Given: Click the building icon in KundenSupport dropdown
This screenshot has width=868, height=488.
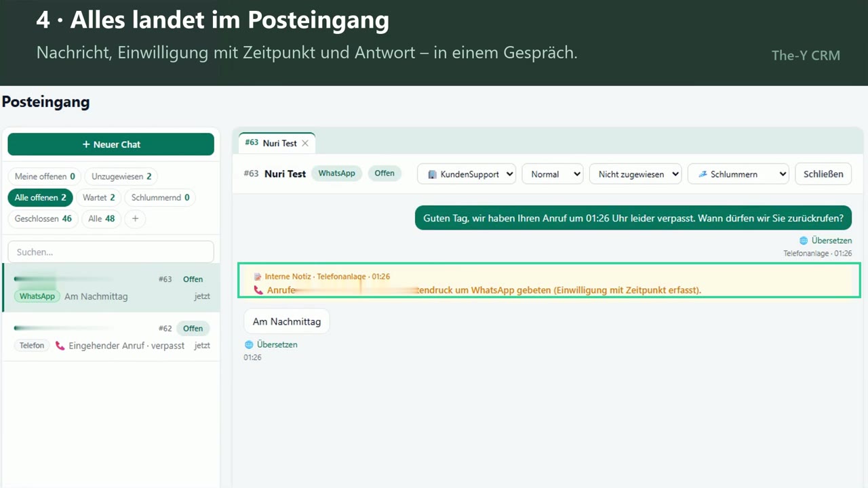Looking at the screenshot, I should coord(432,175).
